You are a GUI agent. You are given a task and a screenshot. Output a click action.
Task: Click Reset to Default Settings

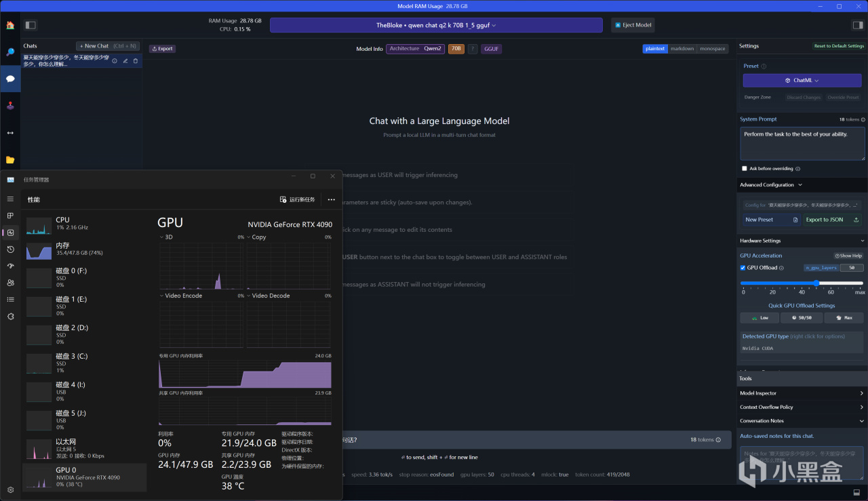839,46
